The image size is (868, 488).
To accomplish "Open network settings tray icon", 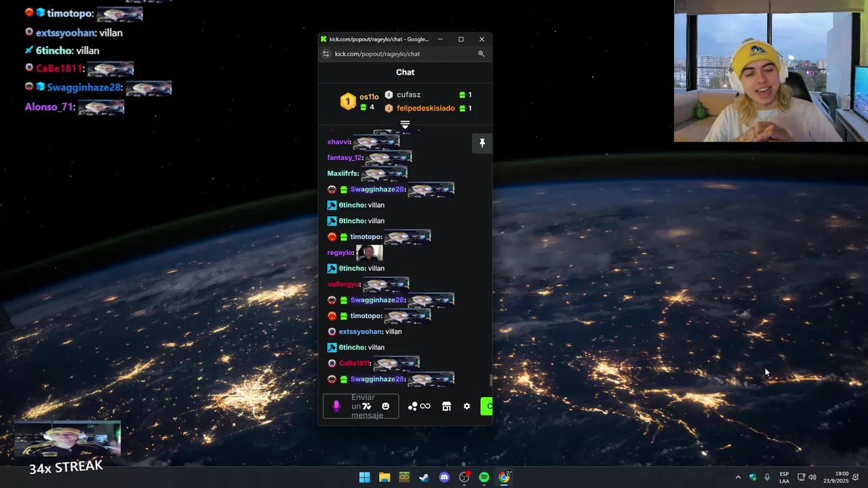I will pos(801,477).
